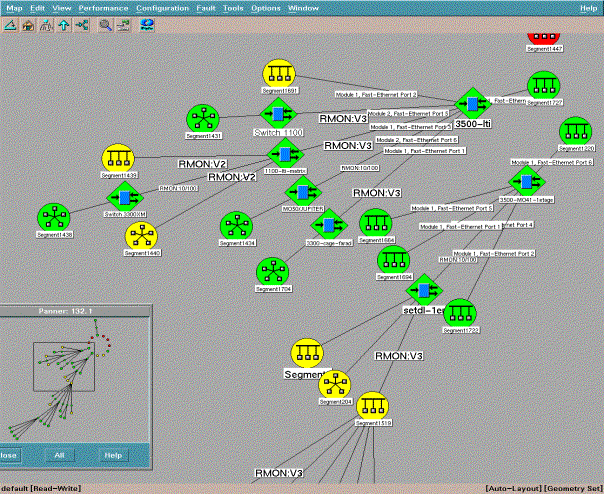Select red Segment1447 icon at top
Image resolution: width=604 pixels, height=494 pixels.
click(x=544, y=39)
